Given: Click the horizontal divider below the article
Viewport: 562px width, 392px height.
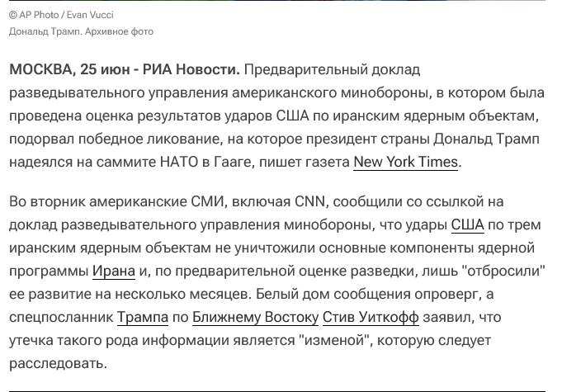Looking at the screenshot, I should click(277, 391).
